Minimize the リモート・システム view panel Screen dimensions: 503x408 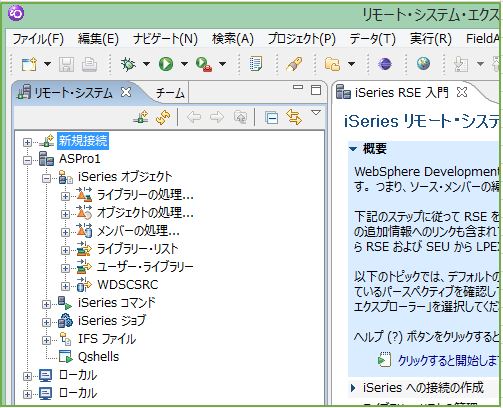point(298,87)
